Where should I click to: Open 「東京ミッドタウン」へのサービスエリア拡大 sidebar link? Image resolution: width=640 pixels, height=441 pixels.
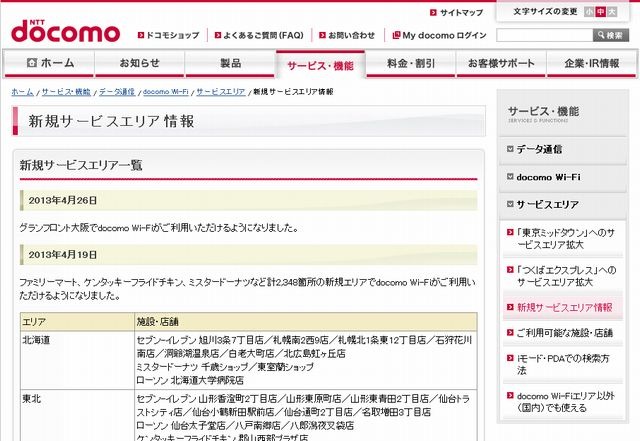(x=565, y=239)
